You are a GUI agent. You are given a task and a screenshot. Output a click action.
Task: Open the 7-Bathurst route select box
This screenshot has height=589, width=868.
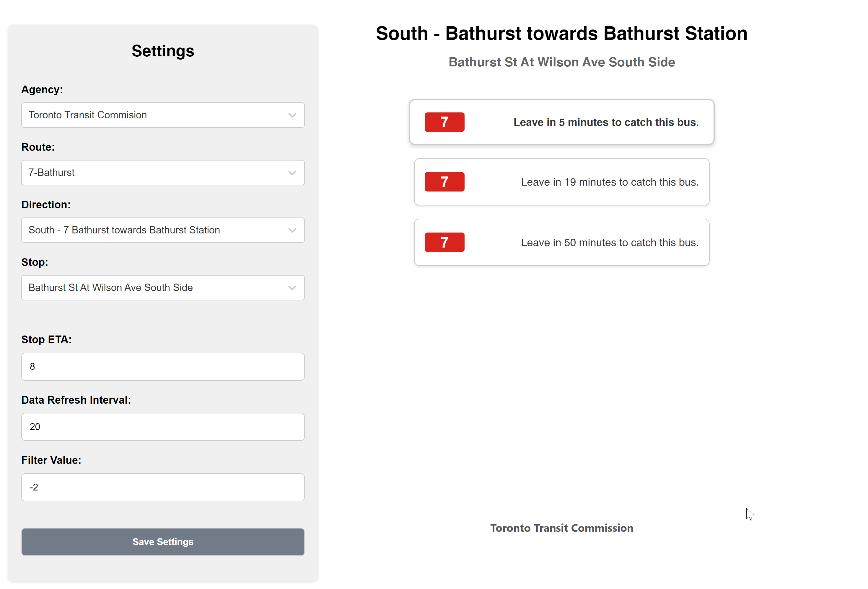(x=149, y=173)
